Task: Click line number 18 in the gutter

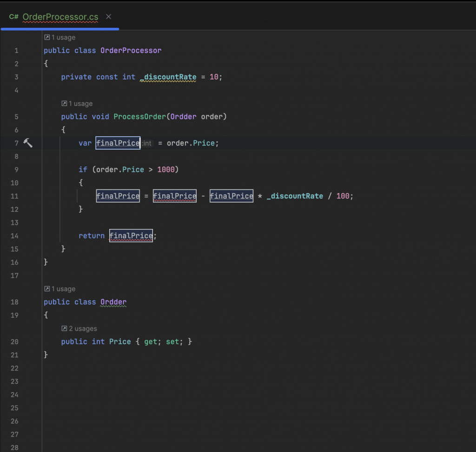Action: [14, 302]
